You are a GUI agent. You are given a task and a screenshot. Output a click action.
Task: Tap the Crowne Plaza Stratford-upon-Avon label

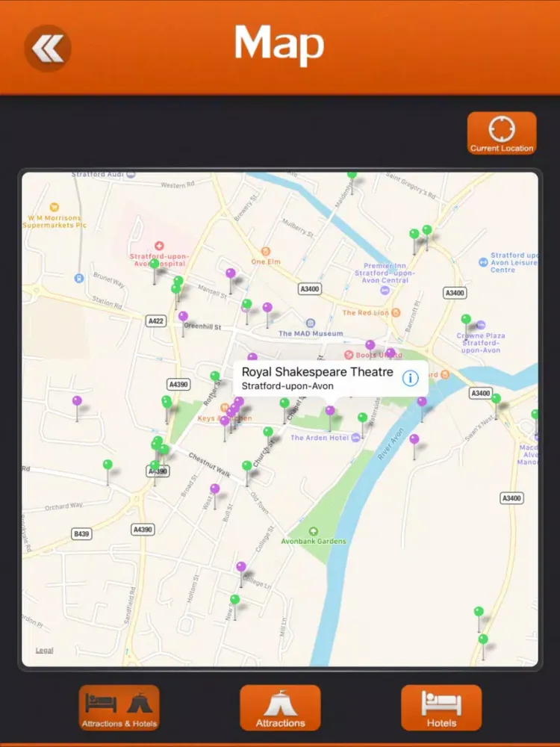pos(481,343)
